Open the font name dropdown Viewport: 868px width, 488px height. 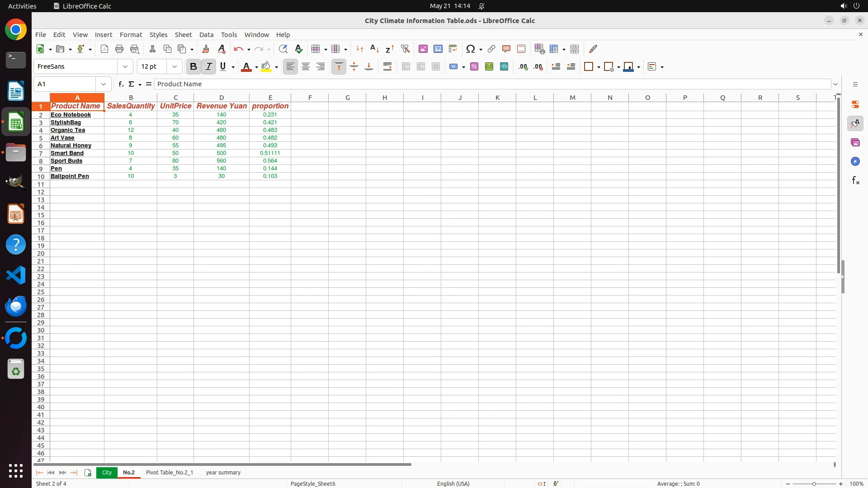125,67
